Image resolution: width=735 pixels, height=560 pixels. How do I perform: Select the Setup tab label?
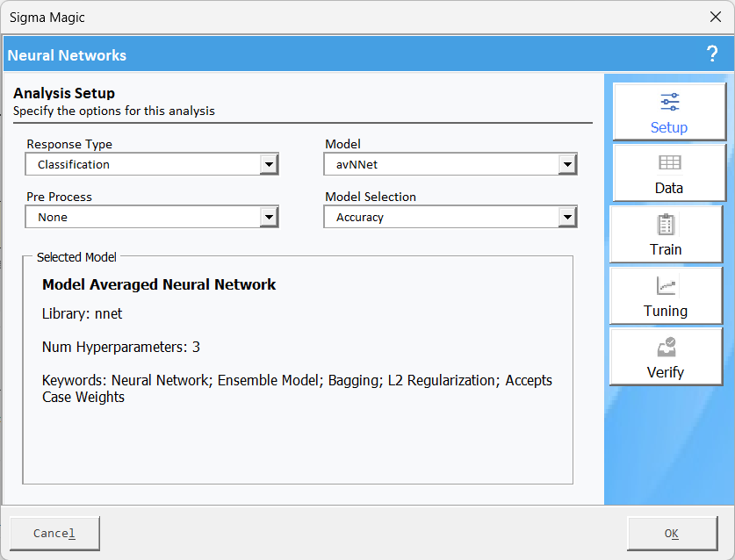click(x=669, y=127)
